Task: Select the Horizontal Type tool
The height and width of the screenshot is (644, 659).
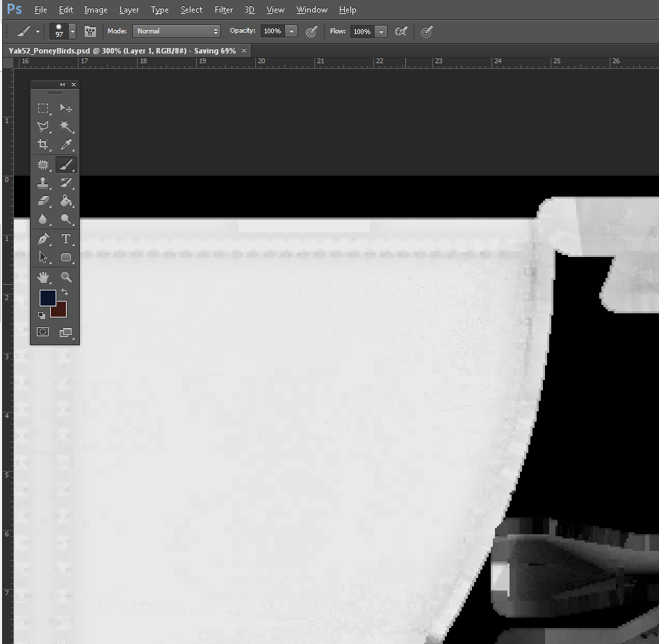Action: 66,239
